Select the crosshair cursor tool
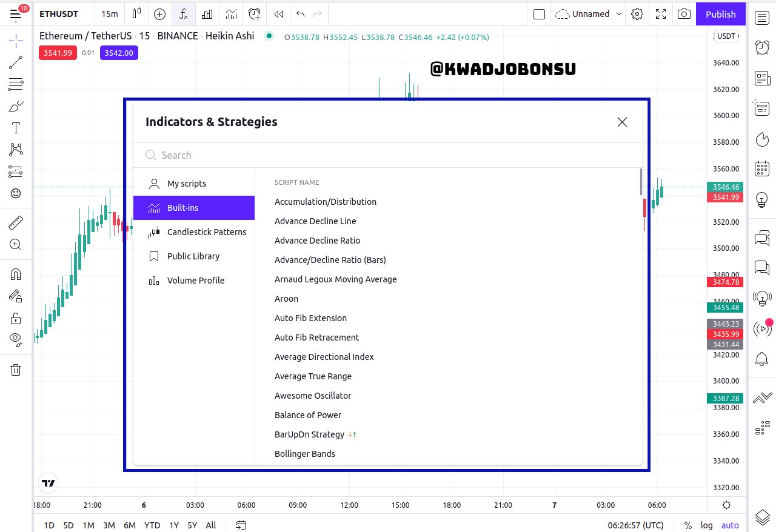The height and width of the screenshot is (532, 776). coord(16,41)
